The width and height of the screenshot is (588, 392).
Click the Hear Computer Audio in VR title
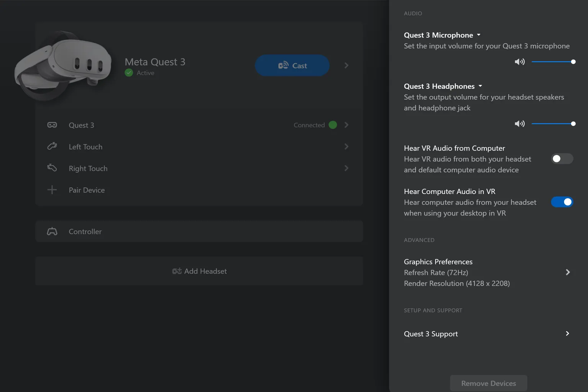coord(449,191)
